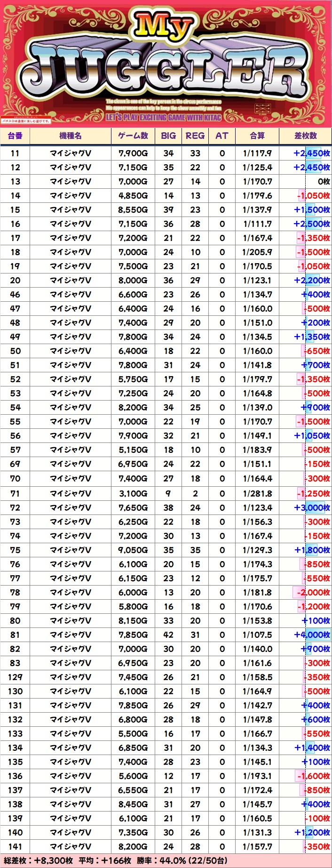Click machine number 69 cell
The width and height of the screenshot is (332, 868).
(x=15, y=464)
